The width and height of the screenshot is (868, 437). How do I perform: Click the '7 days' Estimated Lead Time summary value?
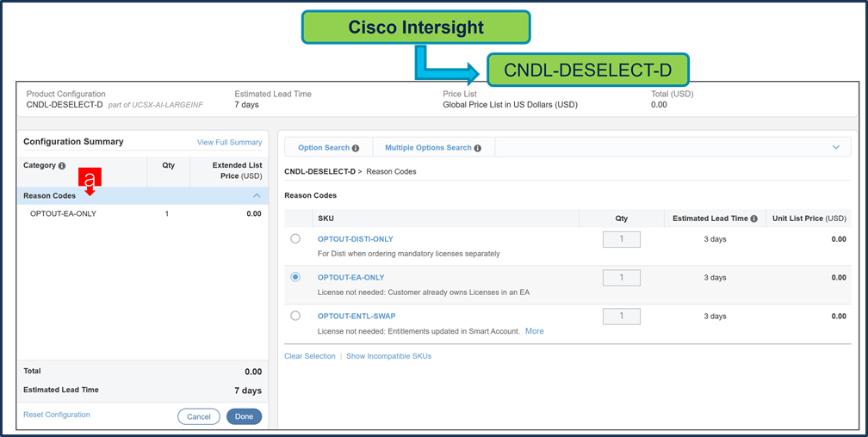click(248, 391)
